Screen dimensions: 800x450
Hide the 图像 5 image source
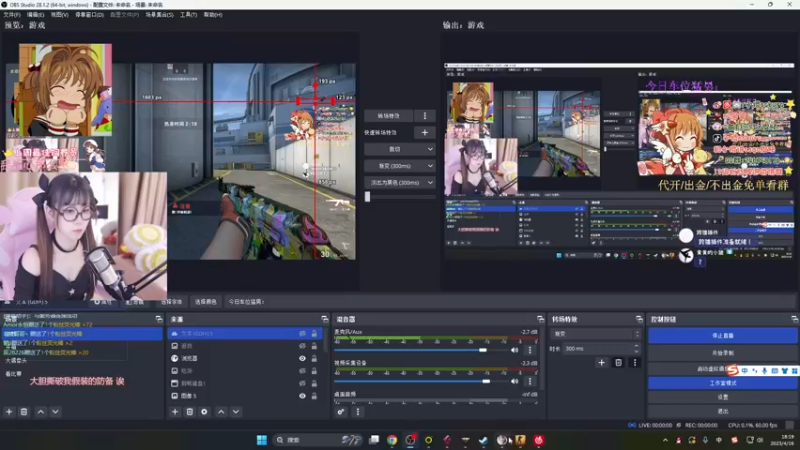[302, 396]
